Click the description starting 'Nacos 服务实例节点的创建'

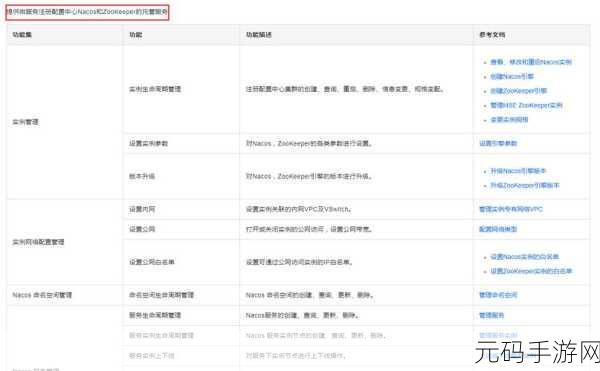[x=316, y=335]
